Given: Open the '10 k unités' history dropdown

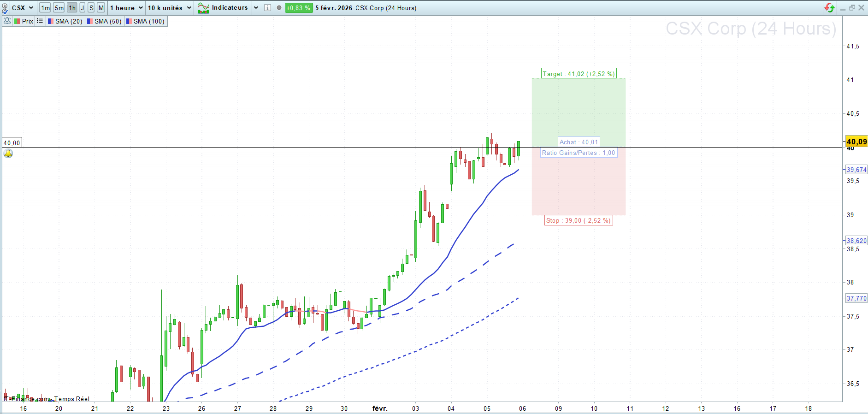Looking at the screenshot, I should (170, 8).
